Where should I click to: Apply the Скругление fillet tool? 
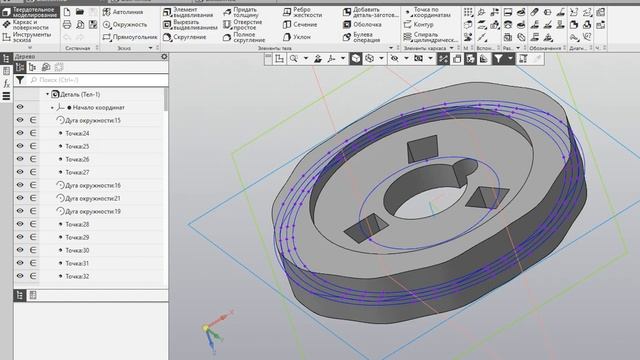[185, 37]
